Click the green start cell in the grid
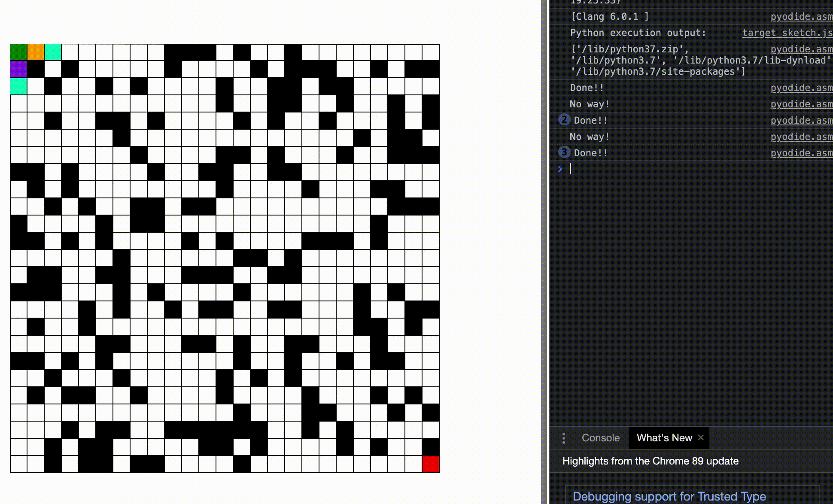 pos(19,52)
